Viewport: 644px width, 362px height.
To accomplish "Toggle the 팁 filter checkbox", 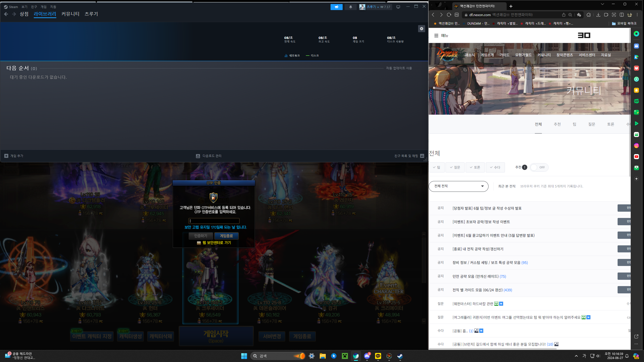I will [436, 167].
